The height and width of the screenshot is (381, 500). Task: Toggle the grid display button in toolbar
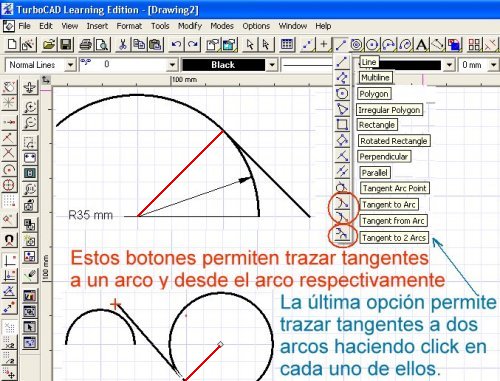[x=287, y=45]
